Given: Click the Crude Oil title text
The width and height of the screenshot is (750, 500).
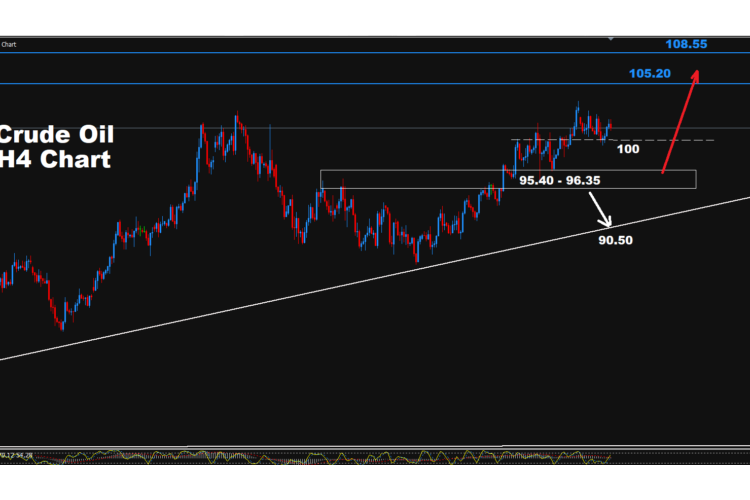Looking at the screenshot, I should (x=56, y=134).
